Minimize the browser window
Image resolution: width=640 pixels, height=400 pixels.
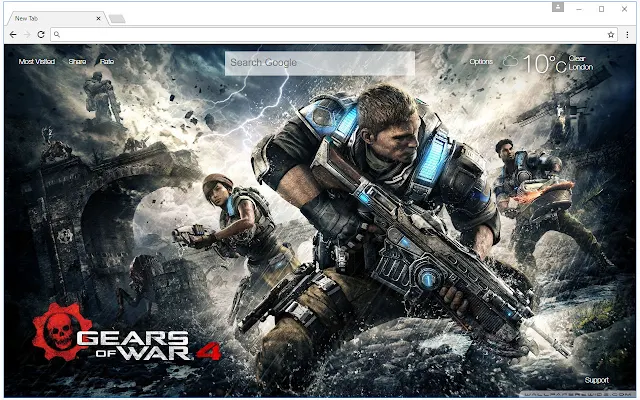click(579, 9)
